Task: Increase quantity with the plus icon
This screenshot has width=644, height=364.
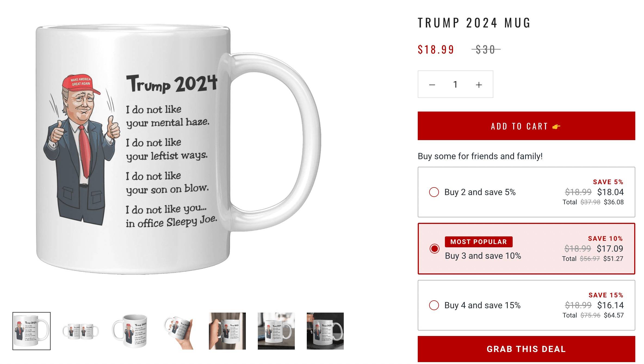Action: pos(479,85)
